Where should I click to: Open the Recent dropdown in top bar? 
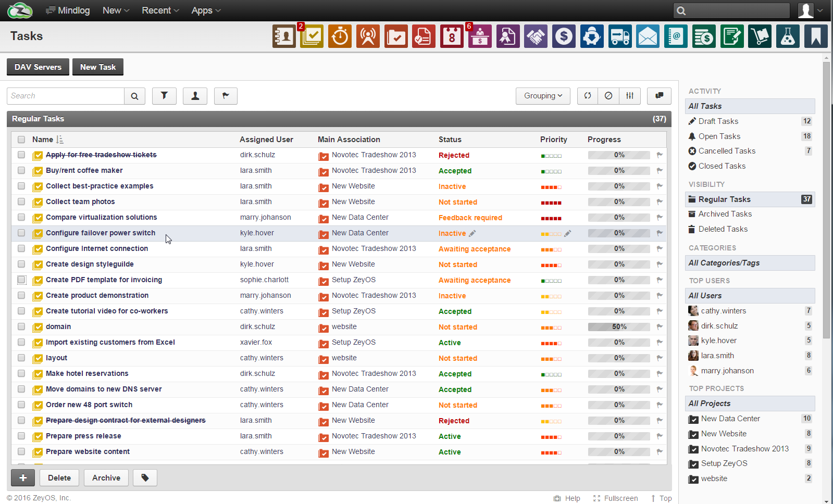pos(160,10)
